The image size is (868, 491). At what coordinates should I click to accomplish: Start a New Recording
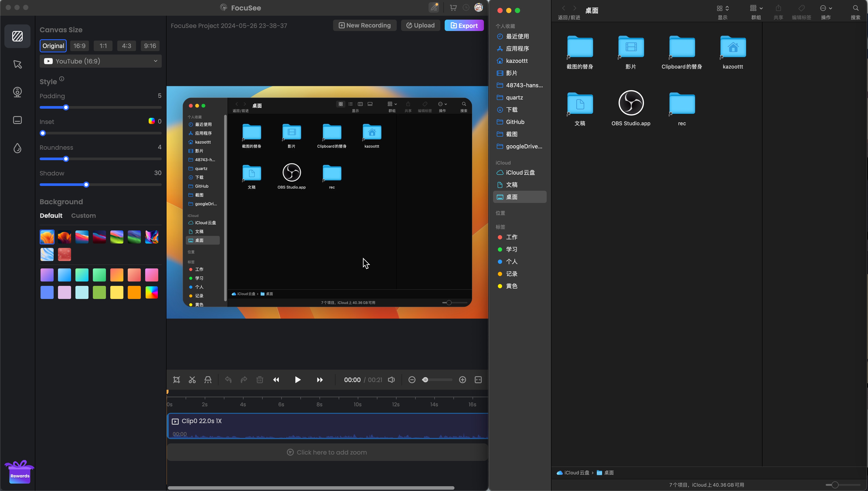point(365,26)
